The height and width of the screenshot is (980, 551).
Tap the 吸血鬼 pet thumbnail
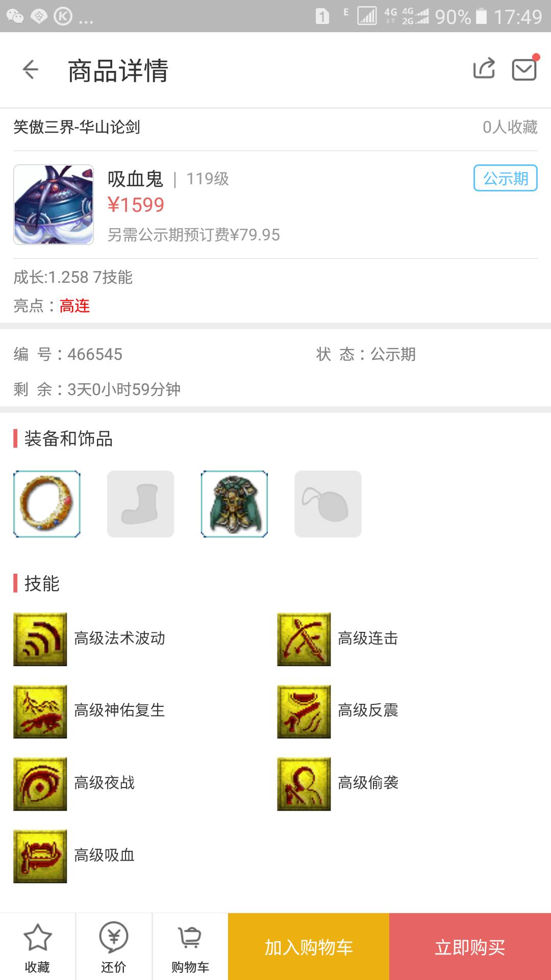pos(54,205)
